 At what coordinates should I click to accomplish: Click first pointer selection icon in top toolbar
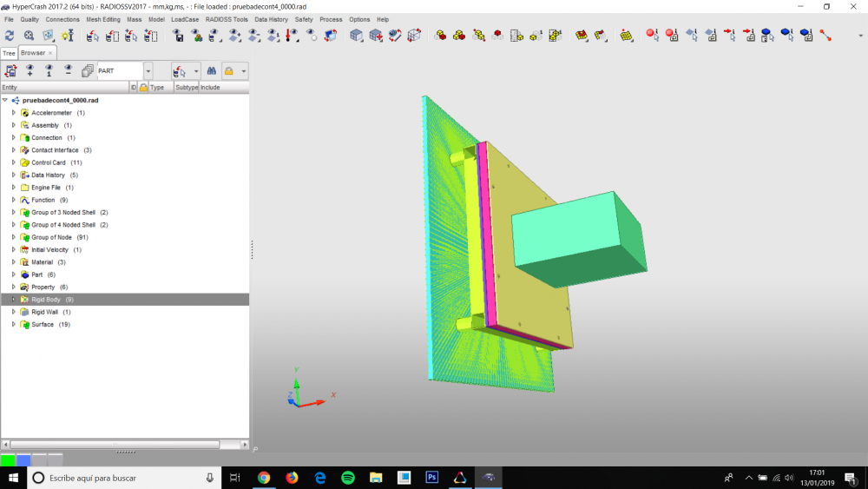[x=93, y=36]
